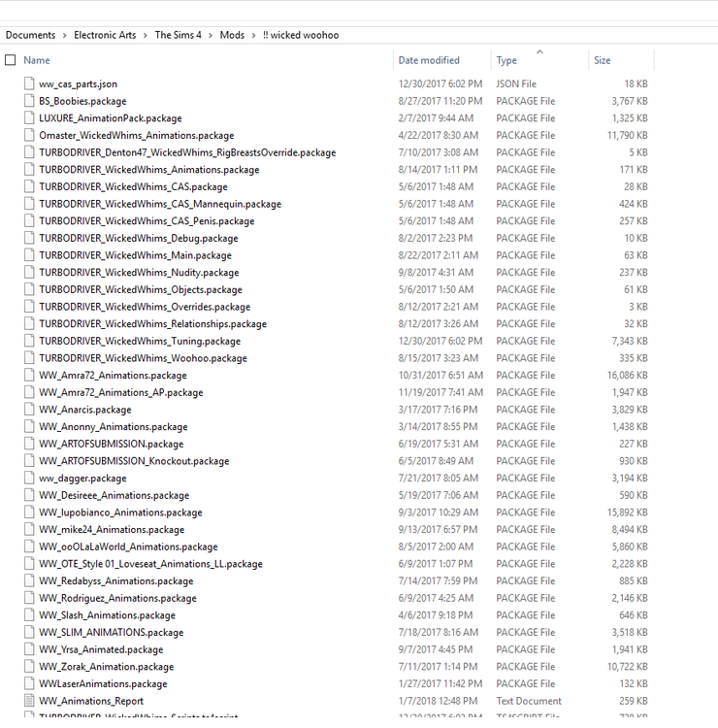Click the JSON File type cell
Image resolution: width=718 pixels, height=728 pixels.
coord(516,84)
